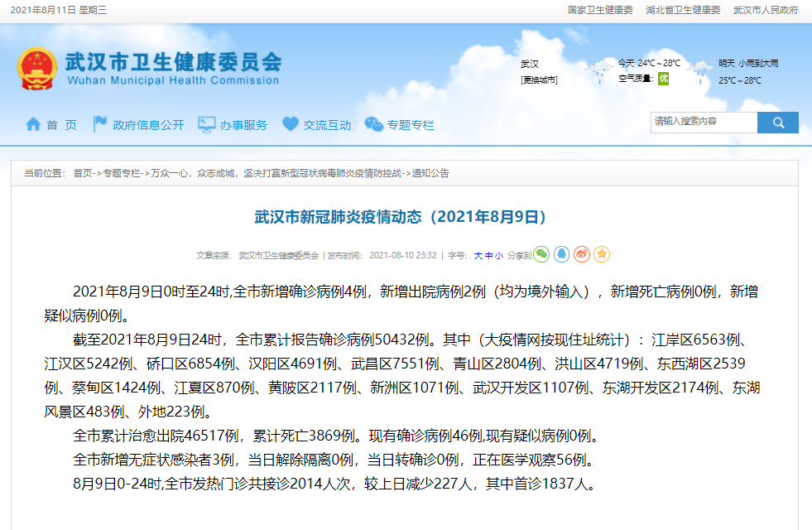This screenshot has width=812, height=530.
Task: Open the 国家卫生健康委 link
Action: pos(599,10)
